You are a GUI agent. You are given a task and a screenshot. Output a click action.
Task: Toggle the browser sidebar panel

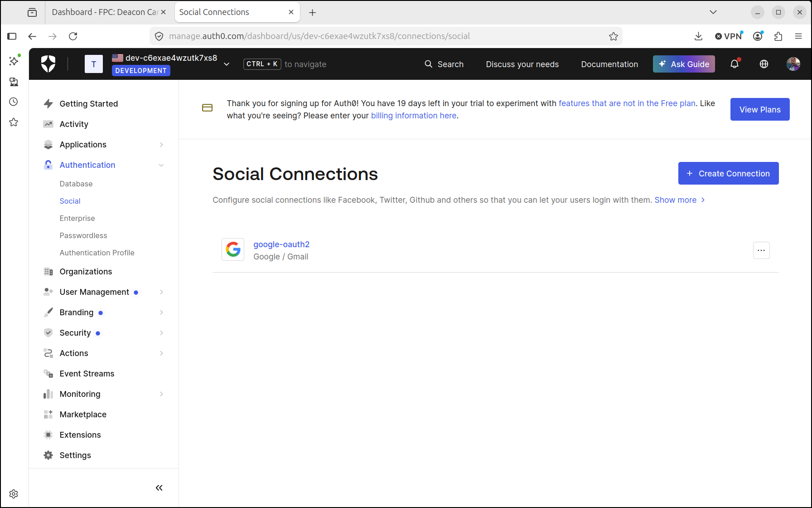click(12, 36)
